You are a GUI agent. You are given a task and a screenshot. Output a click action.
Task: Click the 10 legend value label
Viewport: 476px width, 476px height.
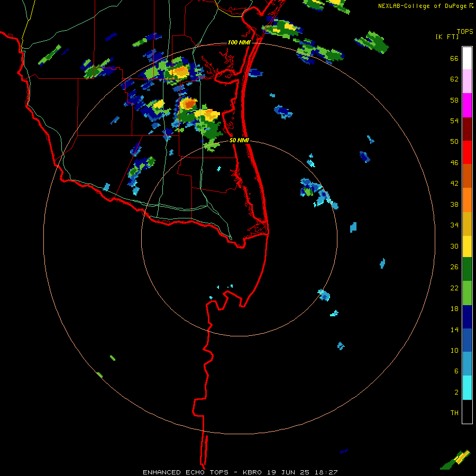pyautogui.click(x=454, y=350)
